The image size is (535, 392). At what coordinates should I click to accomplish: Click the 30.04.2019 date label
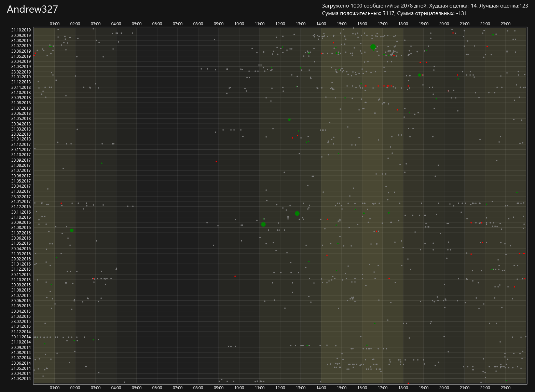(x=21, y=62)
